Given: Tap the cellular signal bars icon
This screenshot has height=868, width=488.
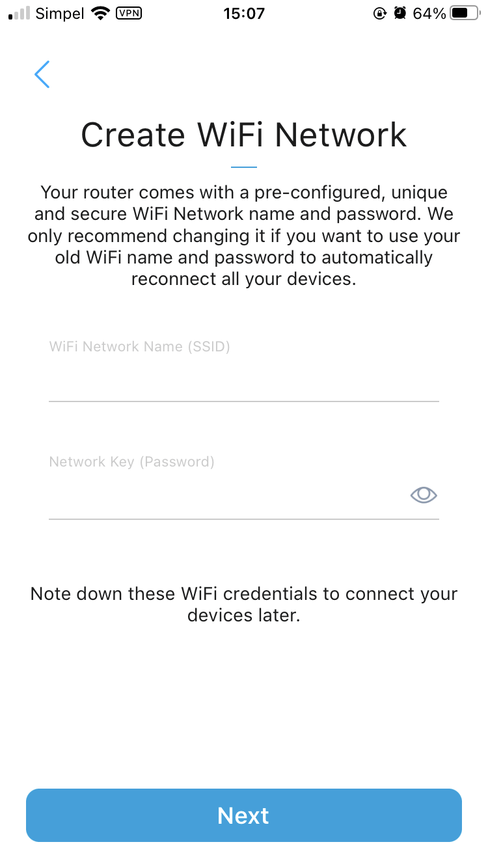Looking at the screenshot, I should click(x=19, y=13).
